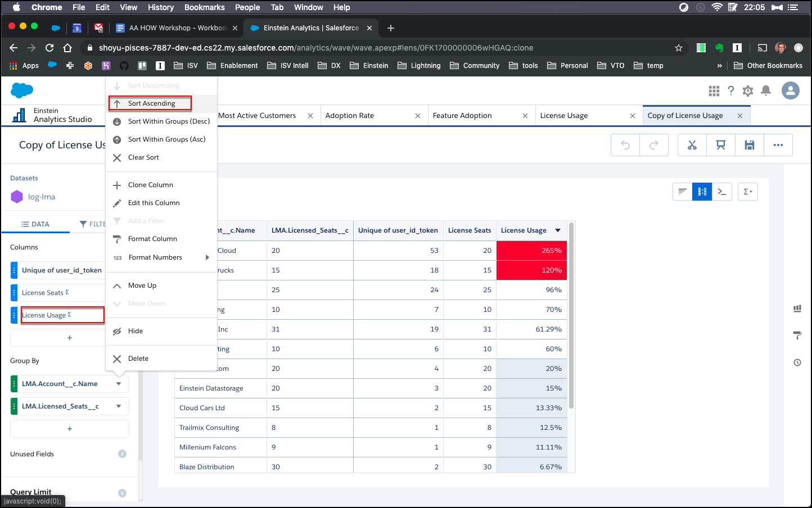Screen dimensions: 812x508
Task: Click the License Seats column pill
Action: pyautogui.click(x=57, y=293)
